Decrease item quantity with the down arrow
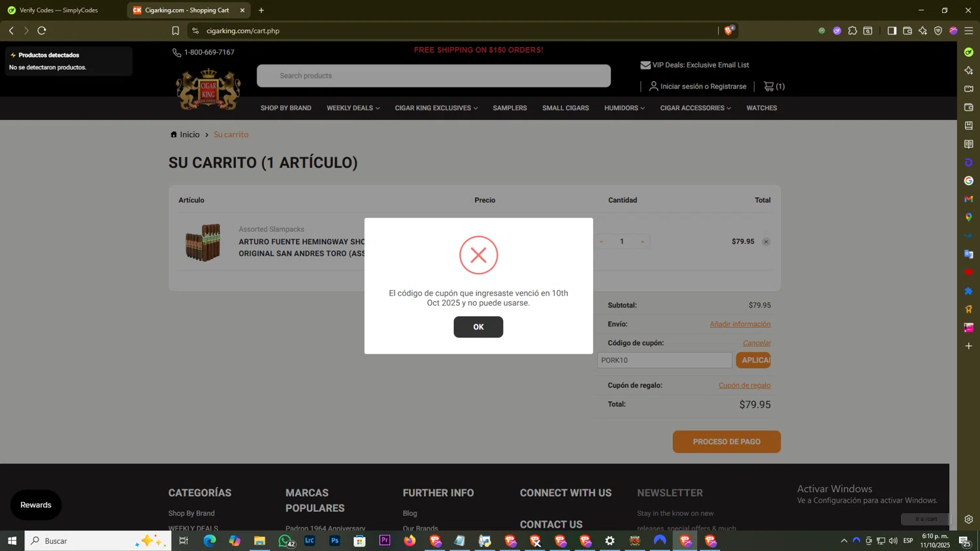The height and width of the screenshot is (551, 980). pos(601,242)
